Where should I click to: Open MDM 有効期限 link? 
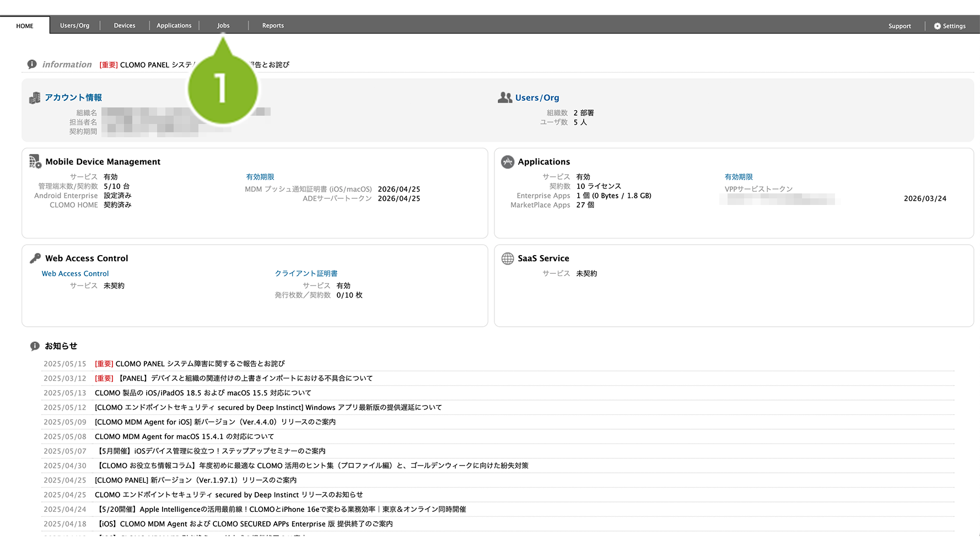coord(260,177)
